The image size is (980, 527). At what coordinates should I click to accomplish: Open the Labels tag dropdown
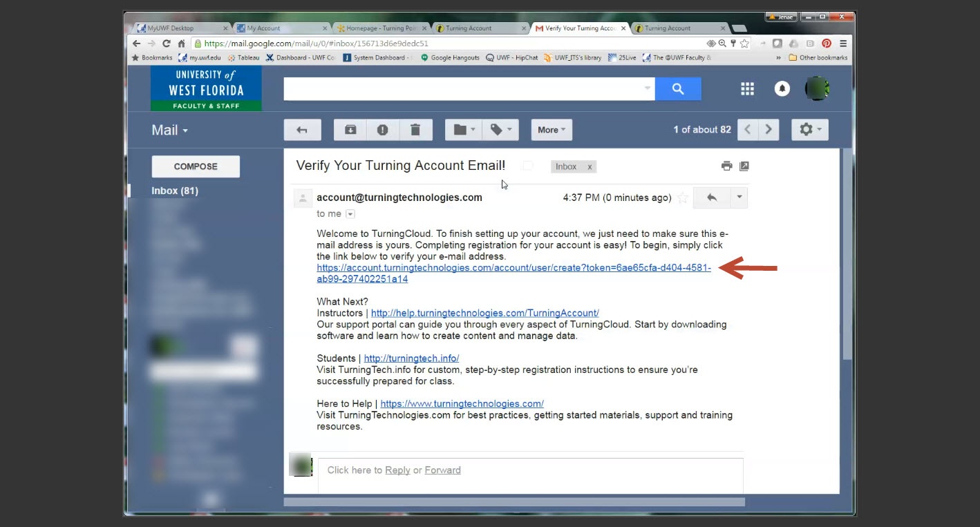500,130
